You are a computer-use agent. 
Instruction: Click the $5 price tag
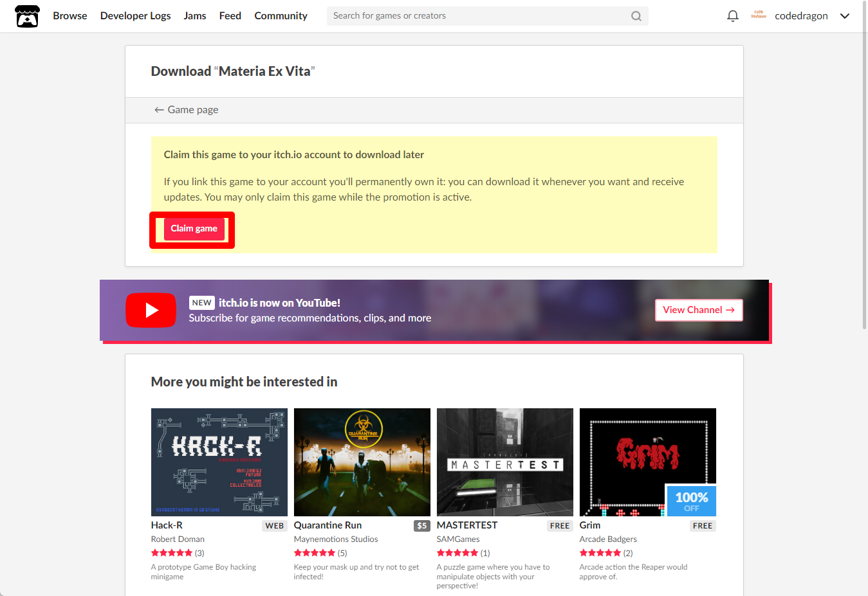click(422, 526)
